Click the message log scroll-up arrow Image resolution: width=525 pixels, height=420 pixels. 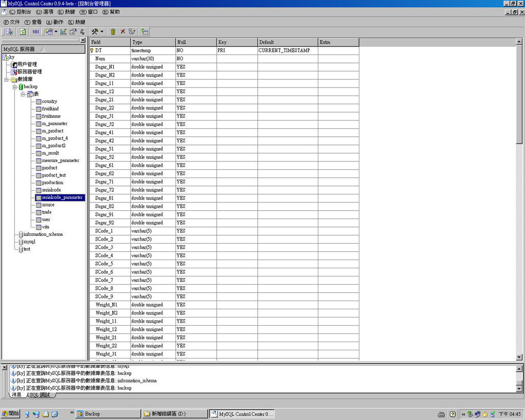coord(519,369)
